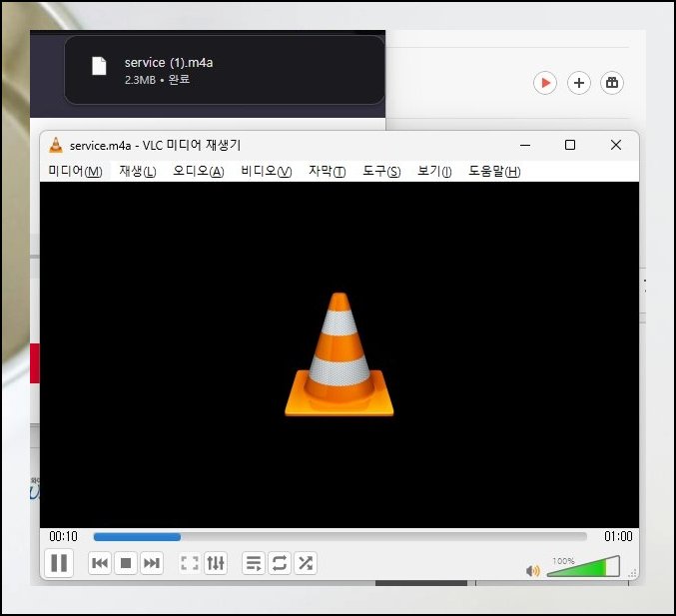The image size is (676, 616).
Task: Open the 오디오(A) menu
Action: pos(199,171)
